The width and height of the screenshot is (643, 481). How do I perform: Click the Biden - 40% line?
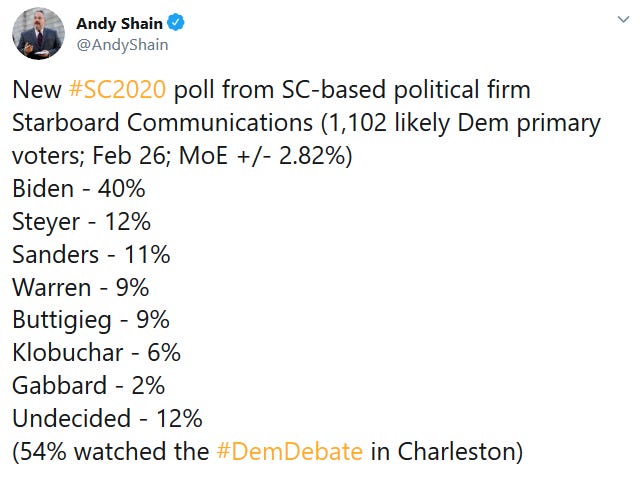click(x=79, y=189)
